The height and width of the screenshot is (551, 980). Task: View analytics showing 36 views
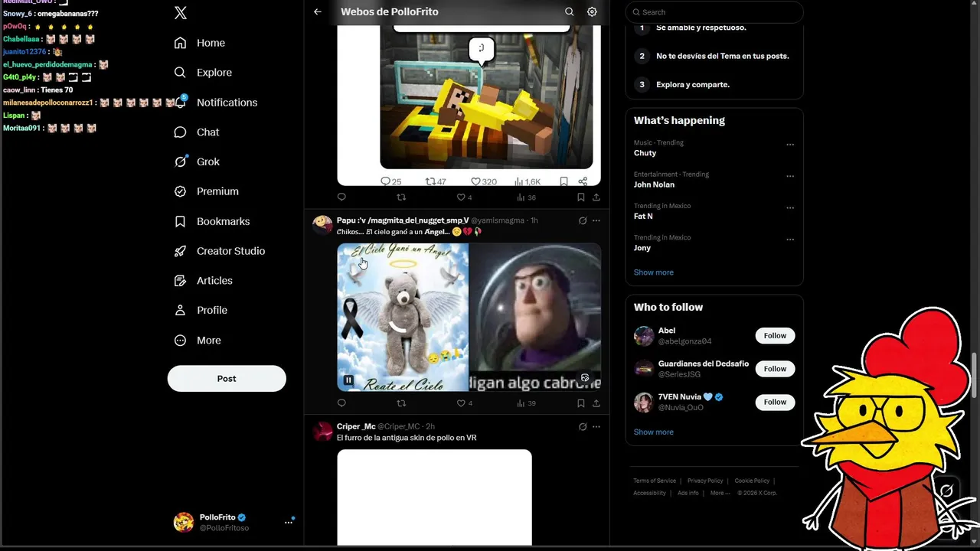click(526, 197)
